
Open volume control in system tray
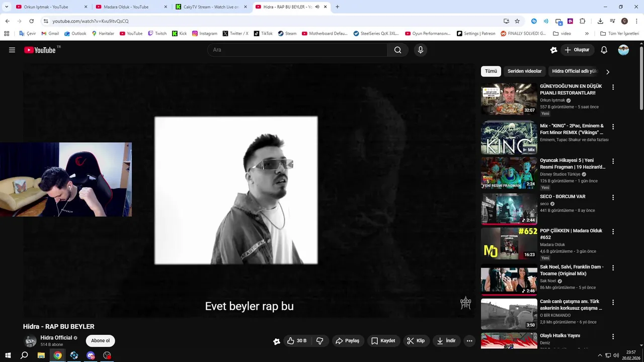(616, 355)
